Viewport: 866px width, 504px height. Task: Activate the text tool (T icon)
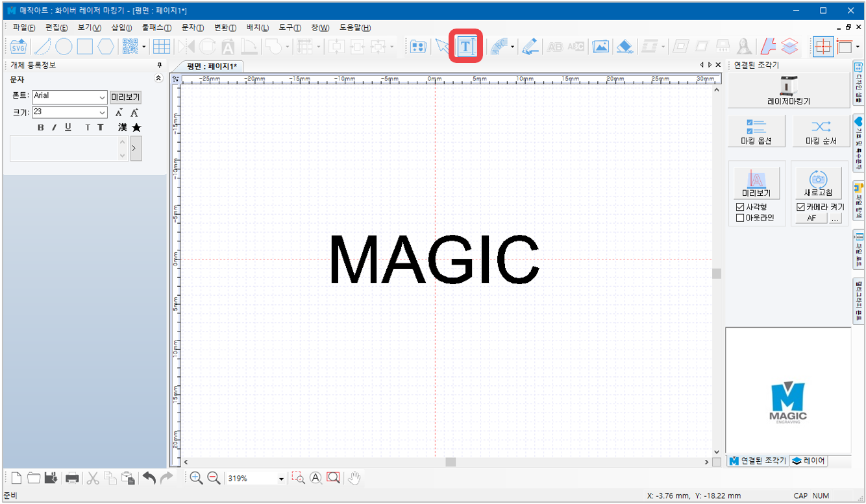coord(465,46)
